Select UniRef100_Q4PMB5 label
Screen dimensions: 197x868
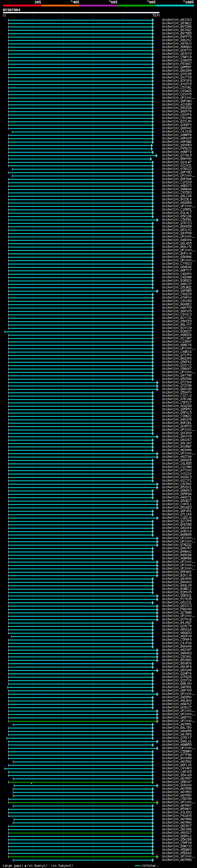[x=177, y=291]
